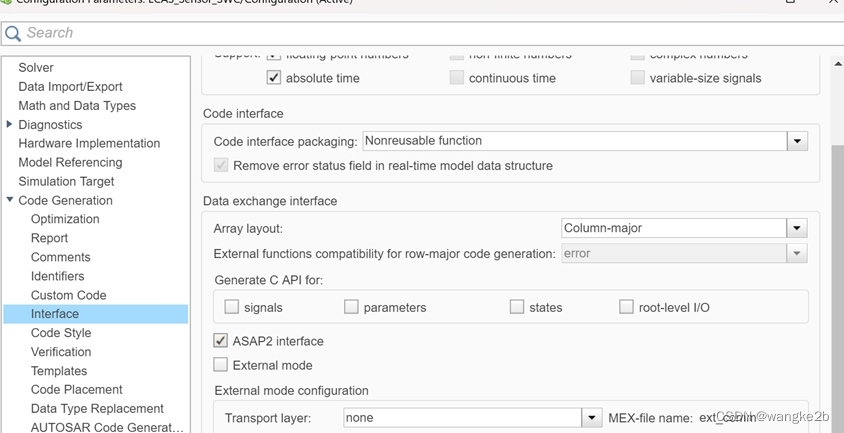Check the signals C API option

(x=232, y=307)
